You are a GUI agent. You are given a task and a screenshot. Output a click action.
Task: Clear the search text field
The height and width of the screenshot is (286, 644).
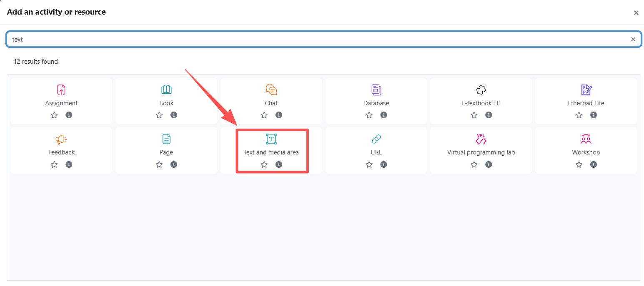(x=633, y=40)
